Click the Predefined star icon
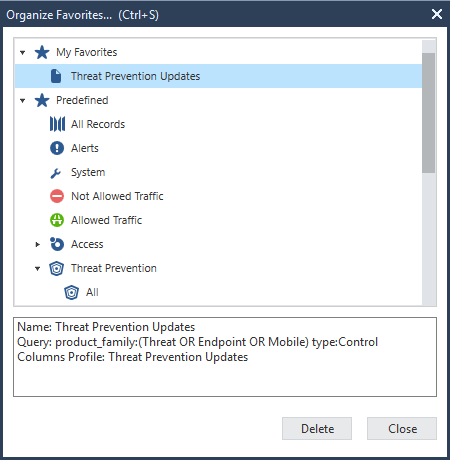Viewport: 450px width, 460px height. click(42, 100)
